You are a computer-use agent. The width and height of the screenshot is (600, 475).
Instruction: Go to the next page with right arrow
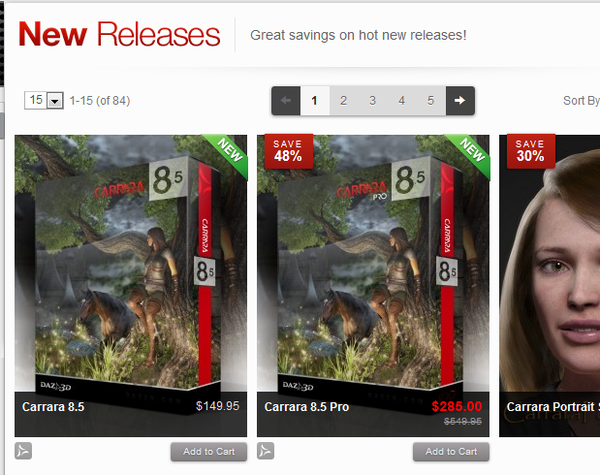pos(460,101)
